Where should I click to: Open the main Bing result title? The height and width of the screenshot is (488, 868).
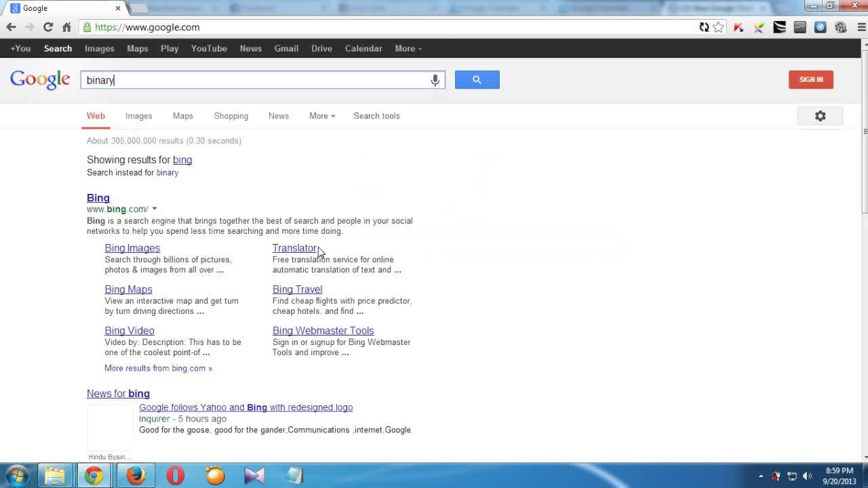click(x=98, y=198)
